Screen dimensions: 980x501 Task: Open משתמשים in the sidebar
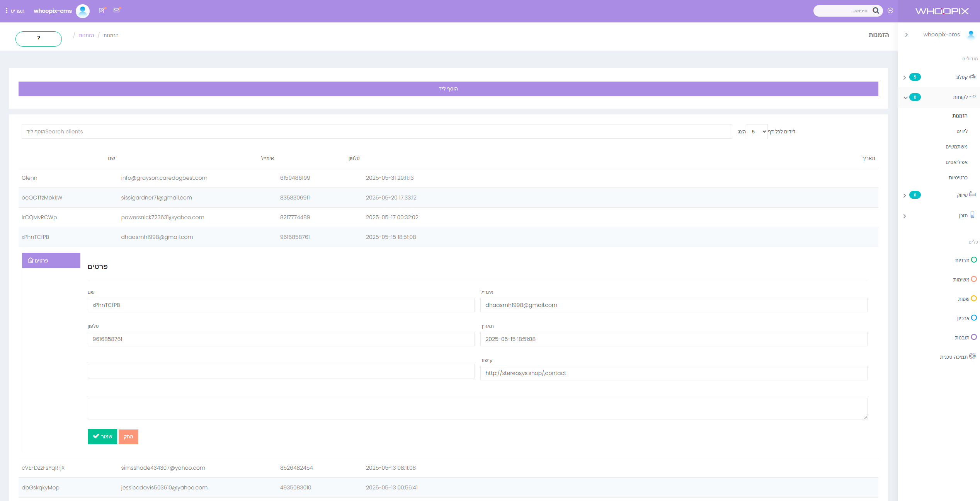click(x=956, y=147)
